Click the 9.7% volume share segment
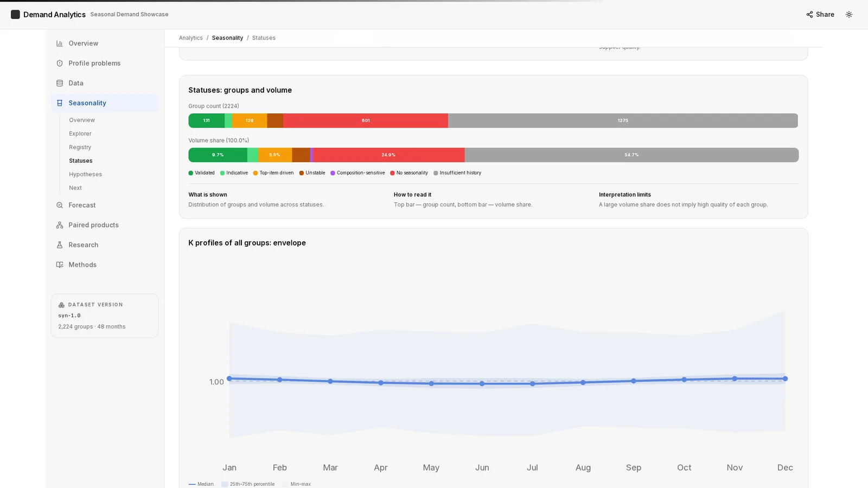Image resolution: width=868 pixels, height=488 pixels. (218, 155)
